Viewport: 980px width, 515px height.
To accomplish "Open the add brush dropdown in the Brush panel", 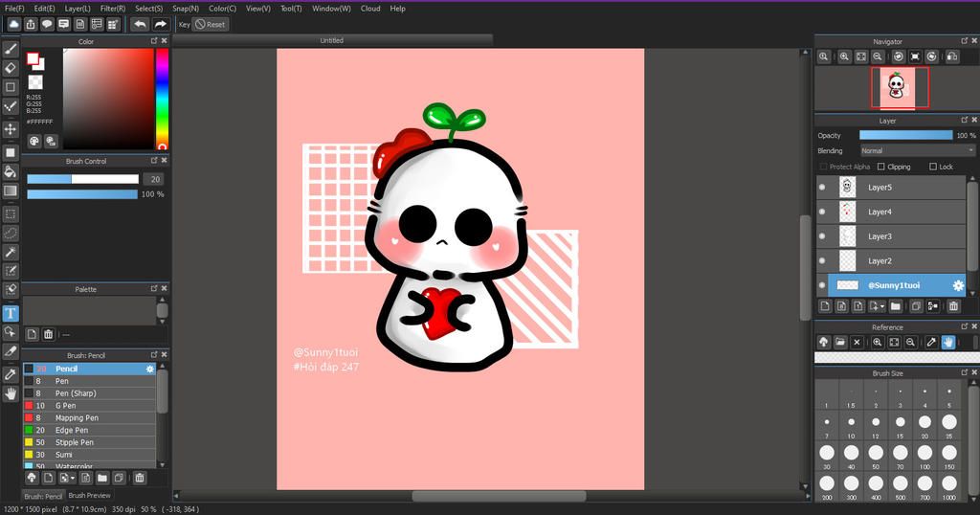I will coord(73,478).
